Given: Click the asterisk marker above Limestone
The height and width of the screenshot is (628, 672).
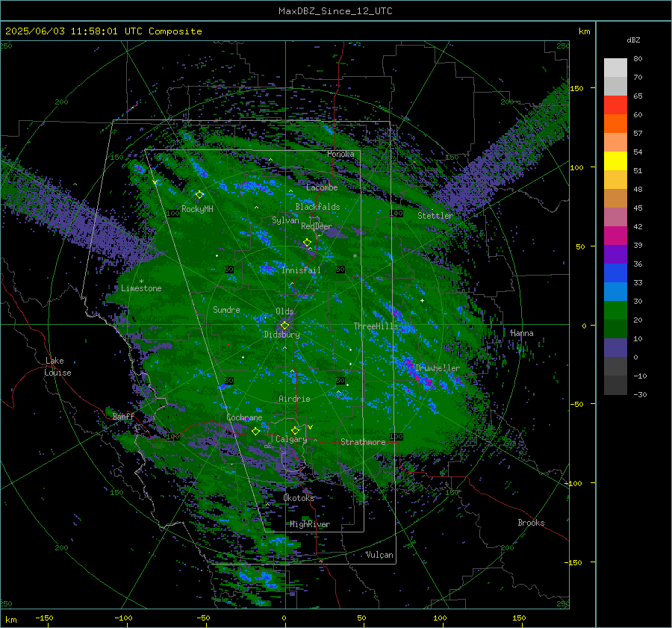Looking at the screenshot, I should click(141, 282).
